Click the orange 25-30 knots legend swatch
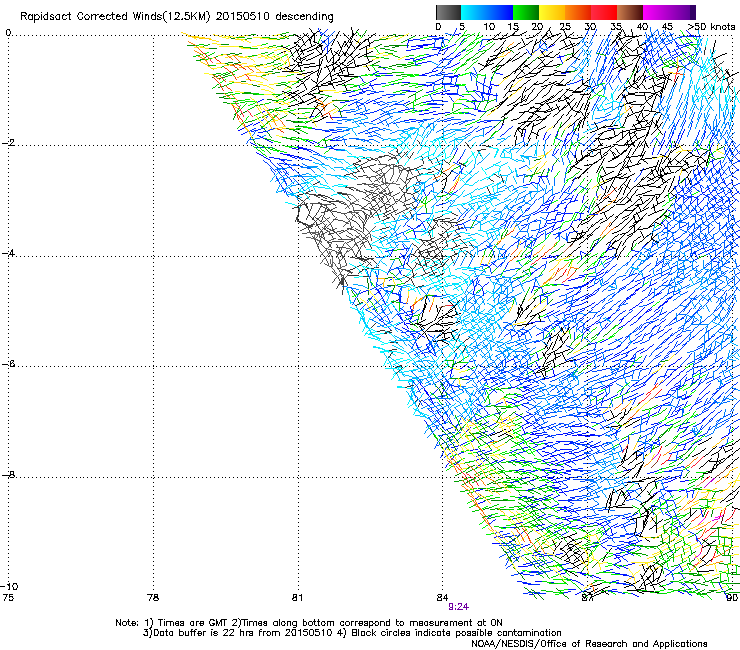This screenshot has height=650, width=740. (578, 12)
